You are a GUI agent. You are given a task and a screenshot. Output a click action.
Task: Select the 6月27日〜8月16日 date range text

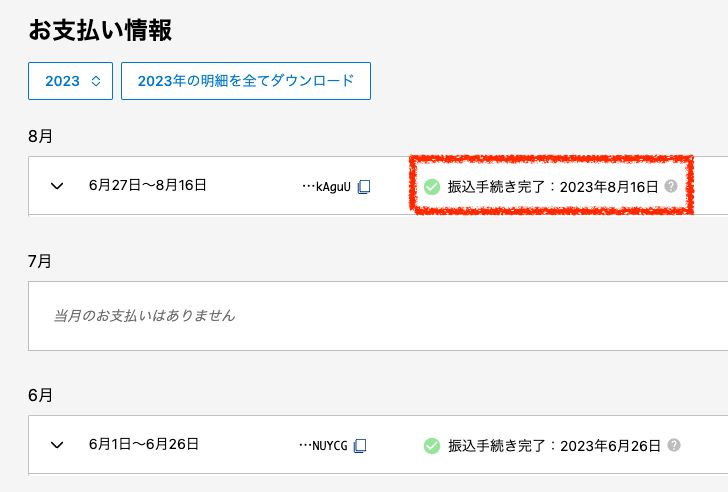pos(148,185)
